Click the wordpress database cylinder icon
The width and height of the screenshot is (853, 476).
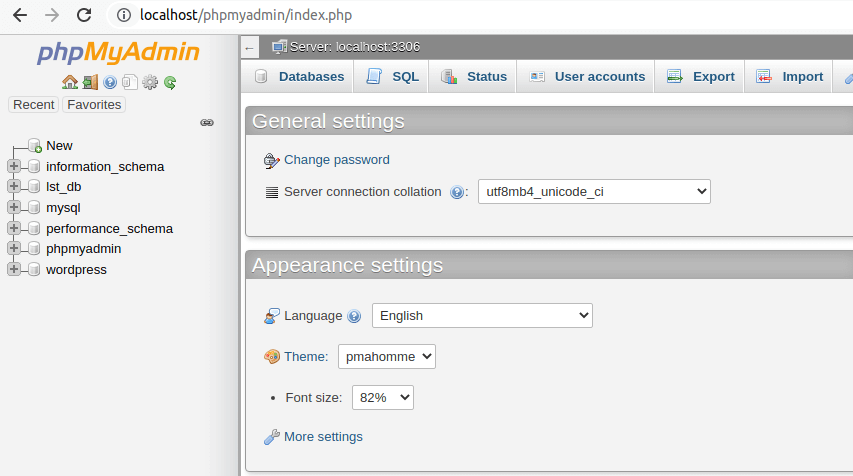click(x=34, y=269)
